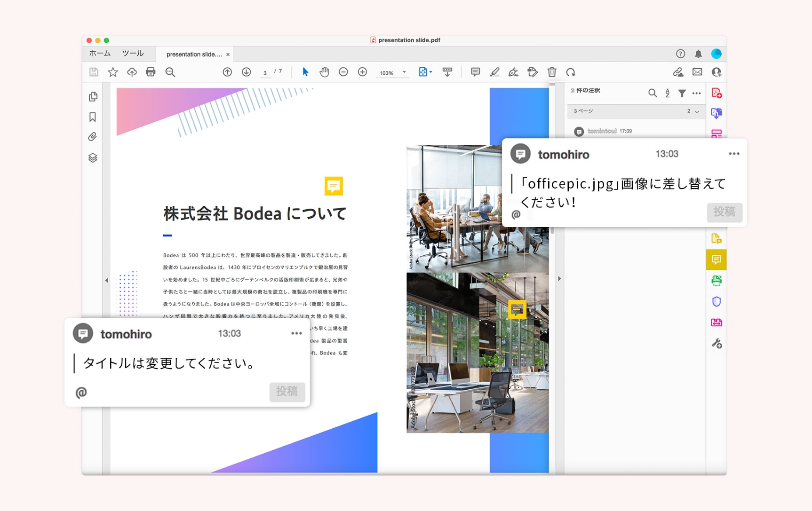Toggle scrolling mode in the toolbar
Image resolution: width=812 pixels, height=511 pixels.
point(447,72)
